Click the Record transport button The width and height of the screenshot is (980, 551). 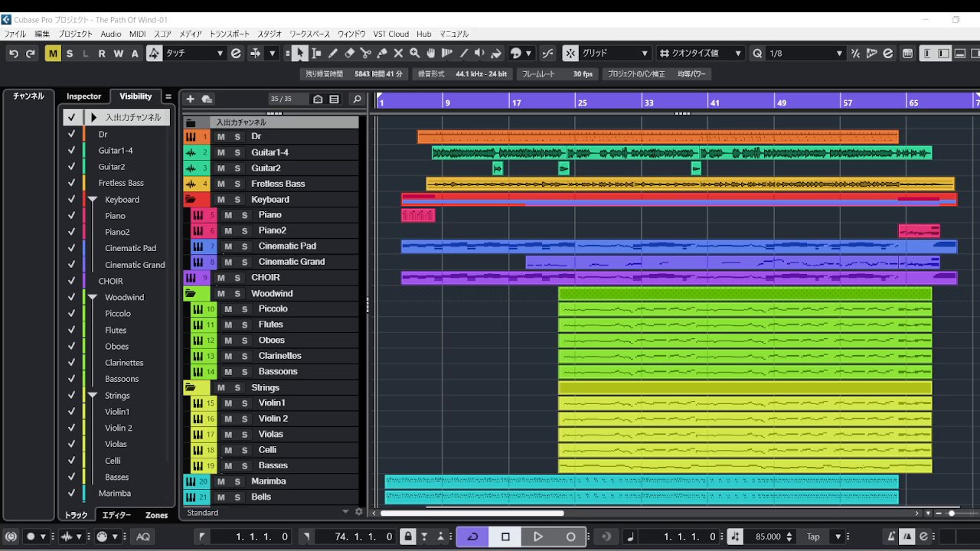(x=570, y=536)
